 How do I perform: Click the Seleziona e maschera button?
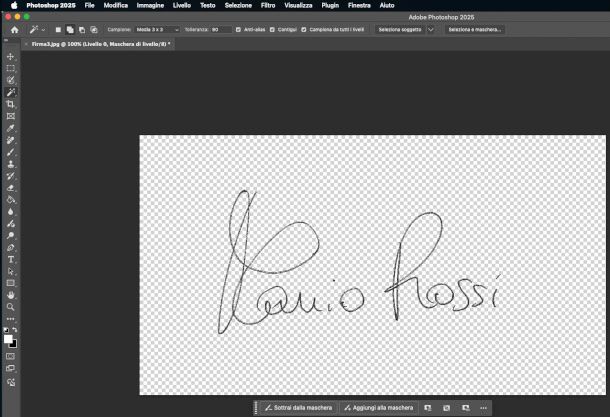tap(474, 30)
